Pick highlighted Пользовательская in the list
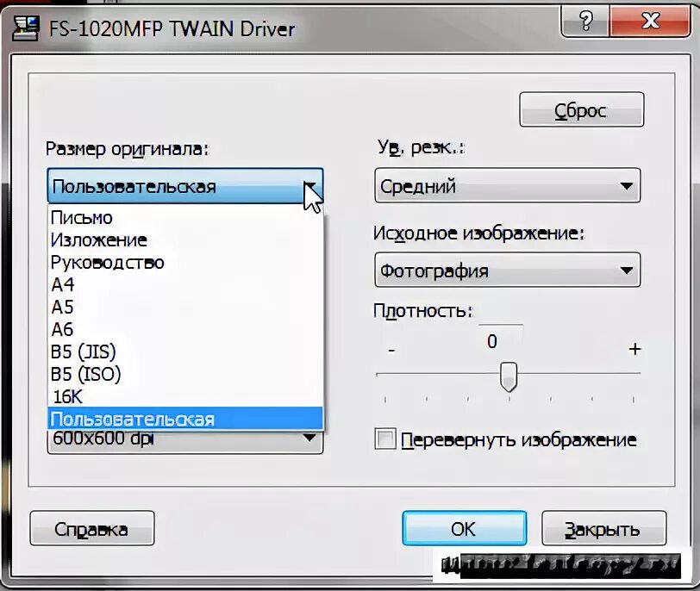700x591 pixels. tap(184, 419)
